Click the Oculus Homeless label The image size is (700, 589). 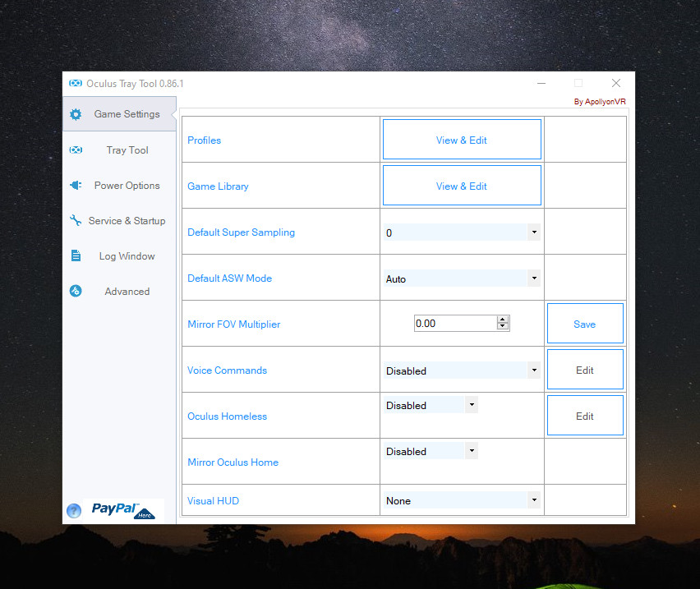228,416
